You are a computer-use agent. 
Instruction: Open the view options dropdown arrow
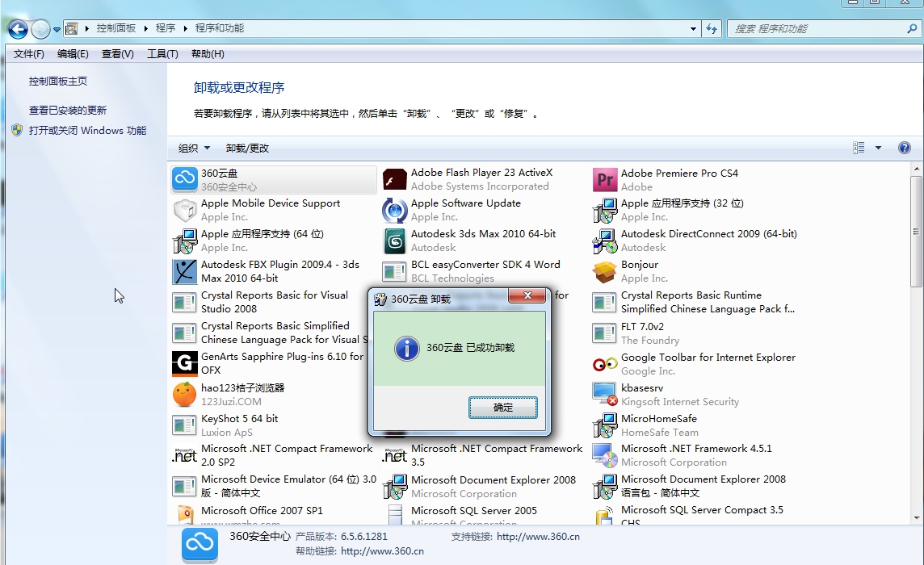878,148
